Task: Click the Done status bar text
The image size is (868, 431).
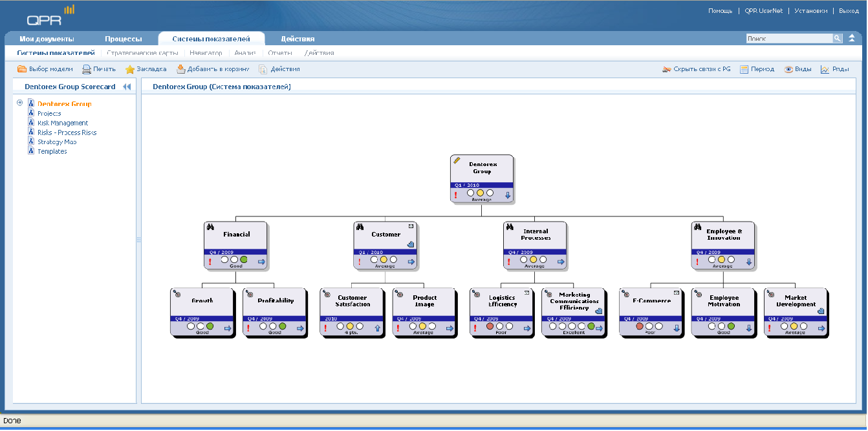Action: (x=12, y=421)
